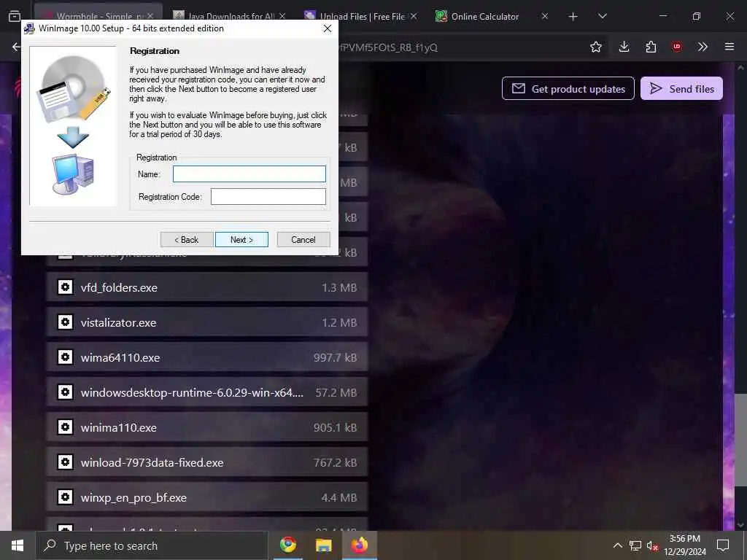Select the winload-7973data-fixed.exe file name
This screenshot has height=560, width=747.
tap(152, 463)
